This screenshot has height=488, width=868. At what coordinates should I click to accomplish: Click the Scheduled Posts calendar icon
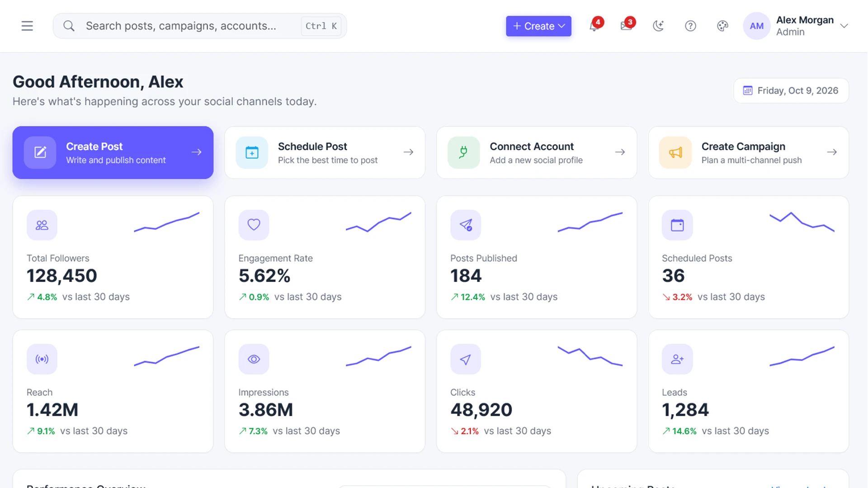click(x=677, y=225)
